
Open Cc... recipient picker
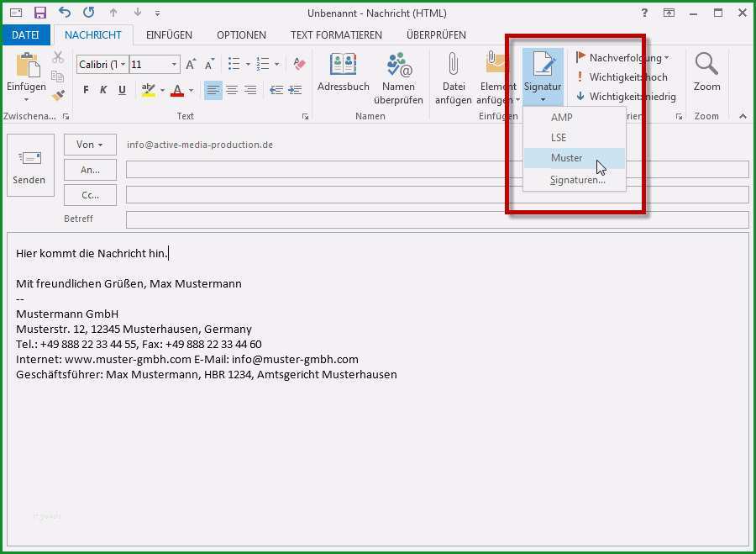point(90,195)
